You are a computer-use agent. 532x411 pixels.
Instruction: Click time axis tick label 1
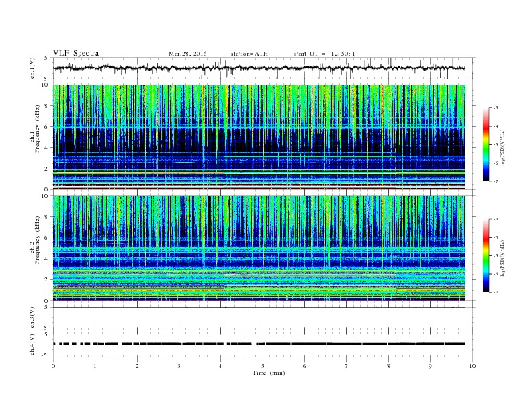(x=95, y=366)
